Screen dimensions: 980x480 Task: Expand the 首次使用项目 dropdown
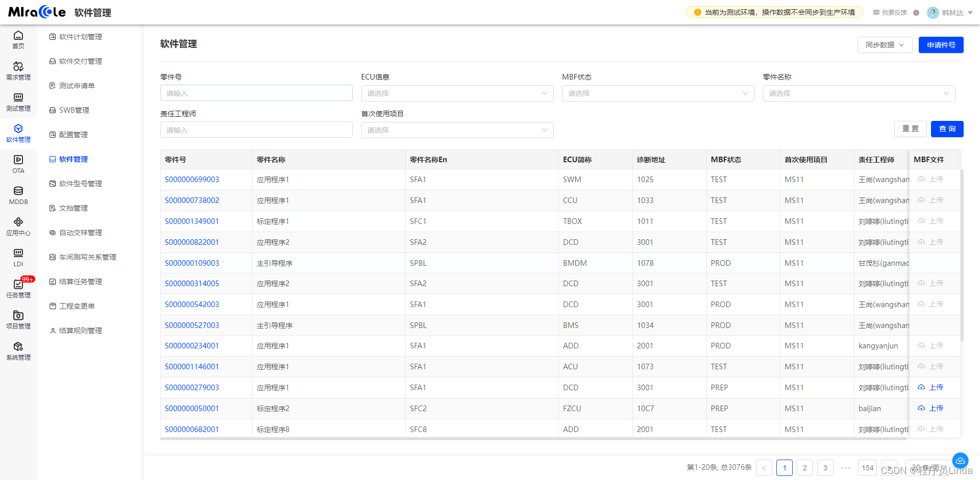[457, 130]
